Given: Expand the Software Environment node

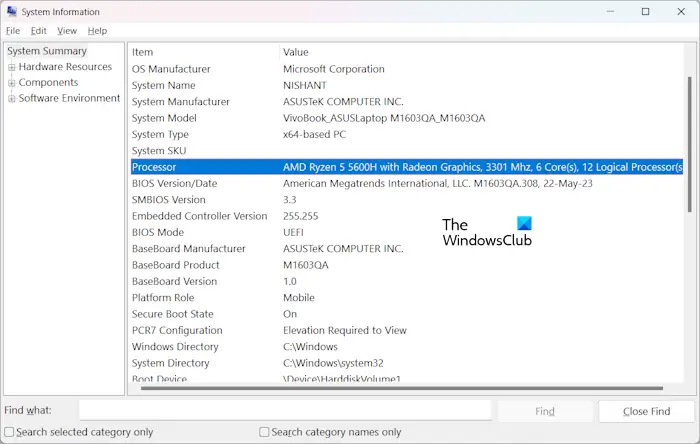Looking at the screenshot, I should (x=12, y=99).
